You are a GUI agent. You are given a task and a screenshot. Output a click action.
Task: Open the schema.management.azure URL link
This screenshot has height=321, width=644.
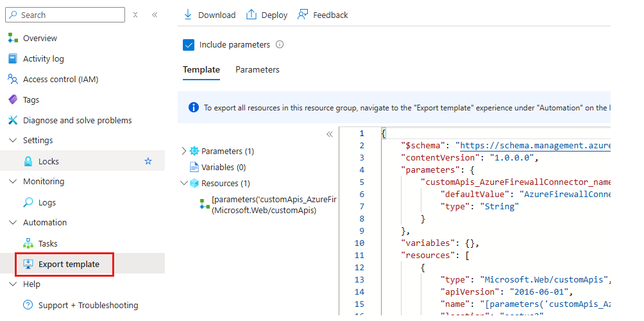coord(535,146)
